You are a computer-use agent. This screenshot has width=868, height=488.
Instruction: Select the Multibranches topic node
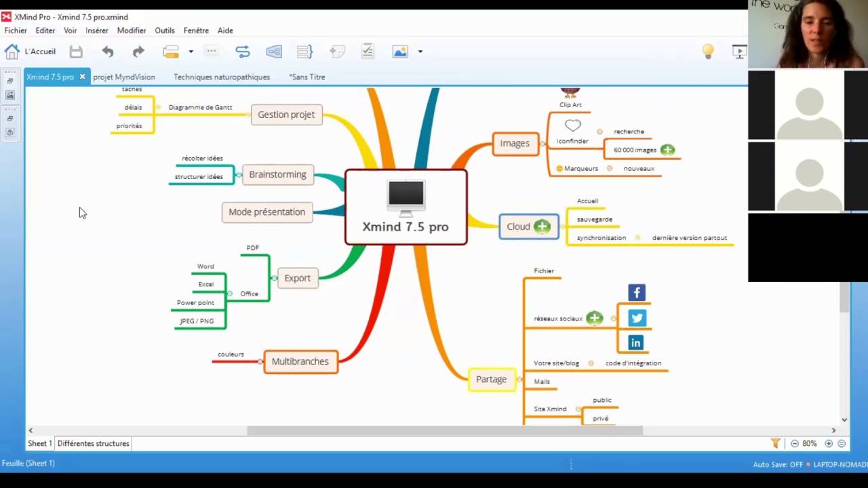tap(300, 361)
